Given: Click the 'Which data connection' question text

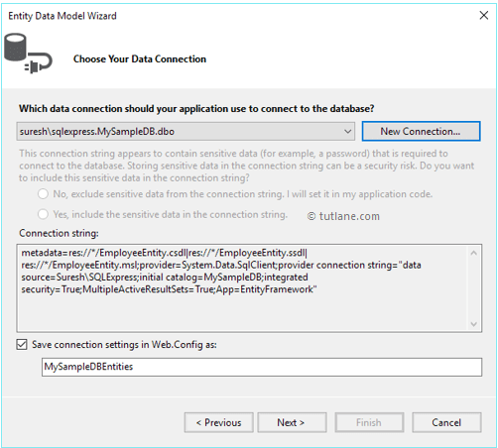Looking at the screenshot, I should [x=196, y=109].
